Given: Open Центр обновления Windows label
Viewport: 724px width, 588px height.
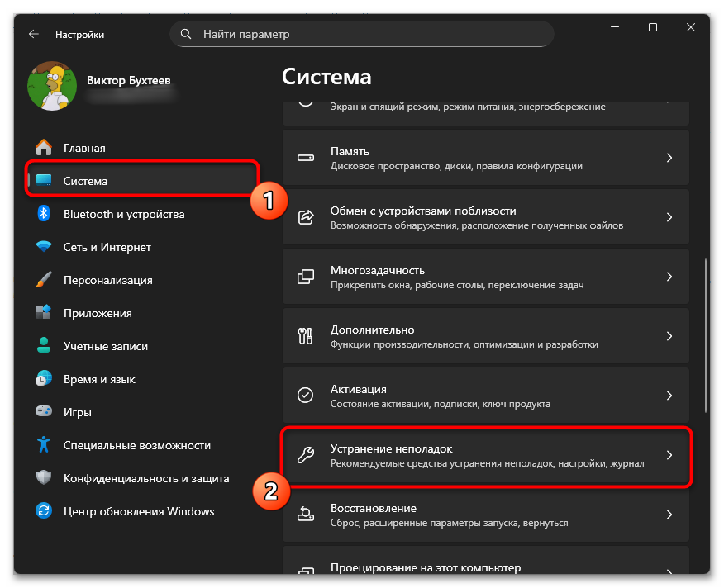Looking at the screenshot, I should 139,511.
